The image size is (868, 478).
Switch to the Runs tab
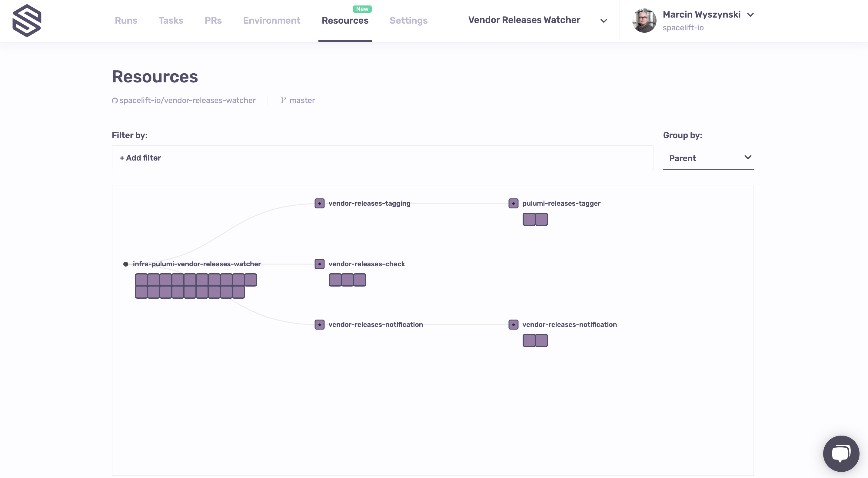(x=126, y=21)
